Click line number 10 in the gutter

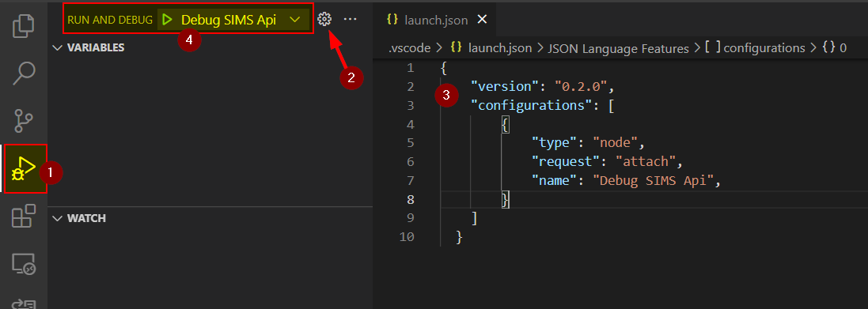pyautogui.click(x=407, y=237)
